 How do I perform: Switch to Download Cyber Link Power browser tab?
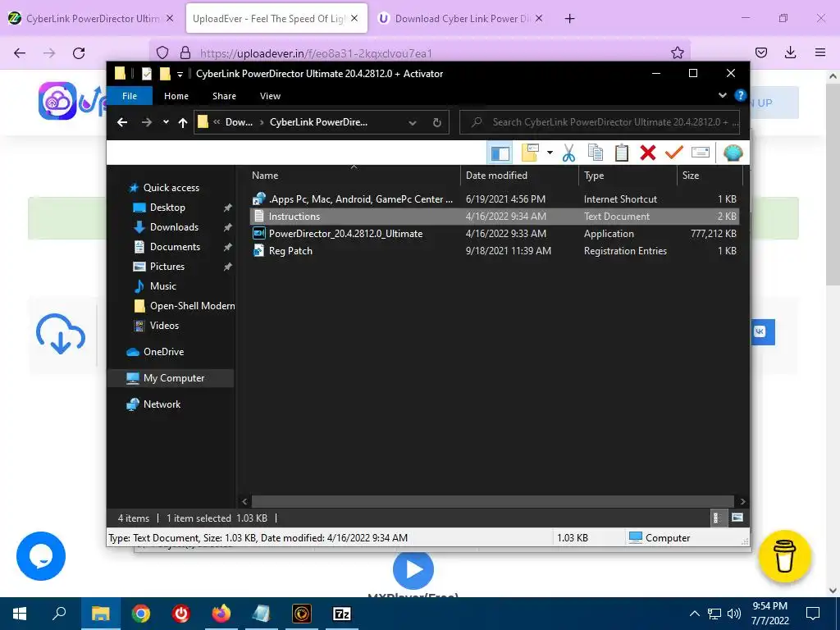click(x=461, y=18)
